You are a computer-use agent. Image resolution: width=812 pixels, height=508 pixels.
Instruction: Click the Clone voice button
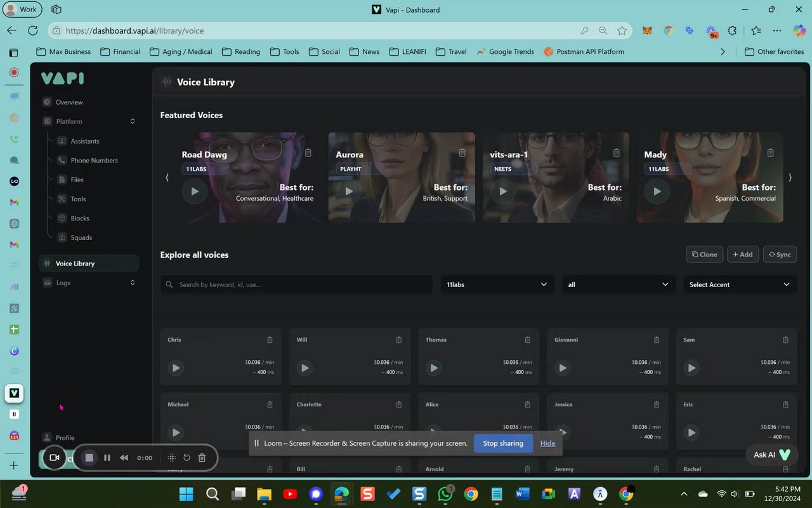click(x=704, y=255)
